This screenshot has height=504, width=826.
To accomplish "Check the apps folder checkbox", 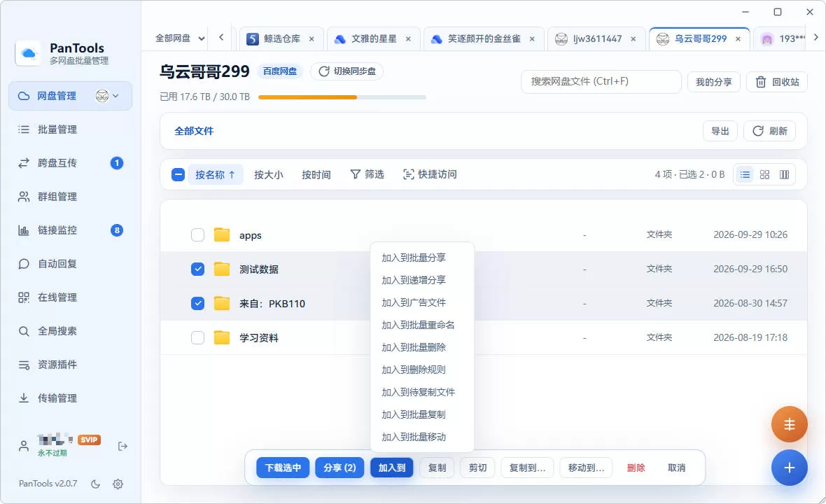I will click(x=197, y=235).
